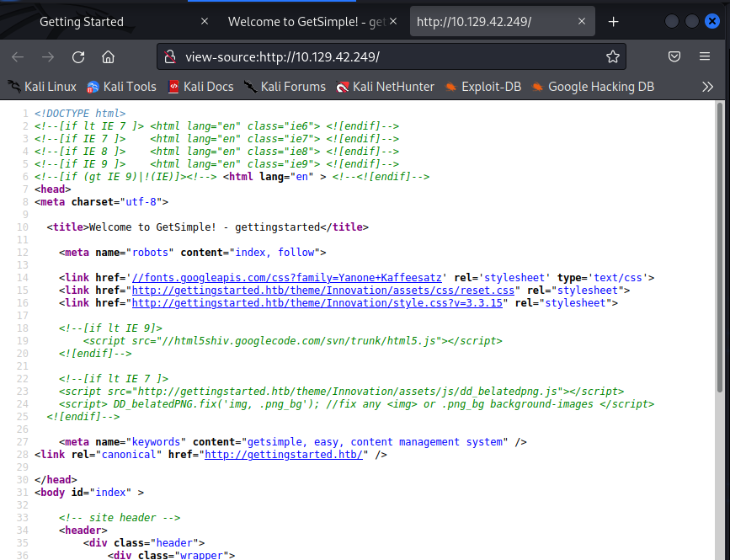Go to the Home page

pos(108,56)
